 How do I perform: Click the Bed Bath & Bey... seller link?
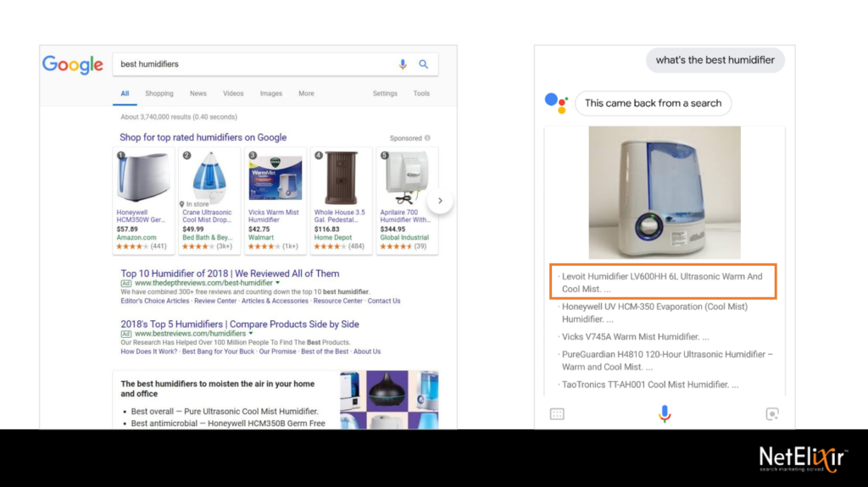click(x=207, y=237)
